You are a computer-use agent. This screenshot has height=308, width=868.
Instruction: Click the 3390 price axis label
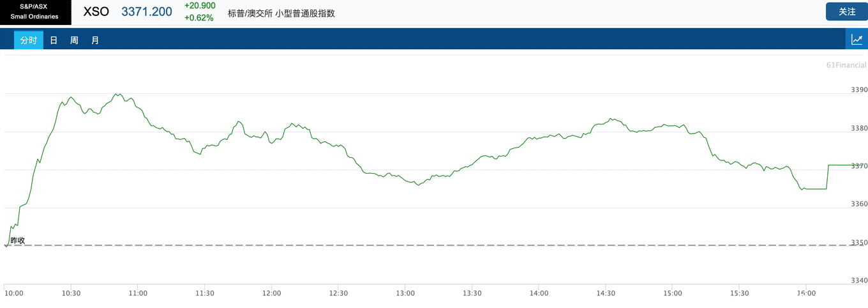pyautogui.click(x=859, y=89)
